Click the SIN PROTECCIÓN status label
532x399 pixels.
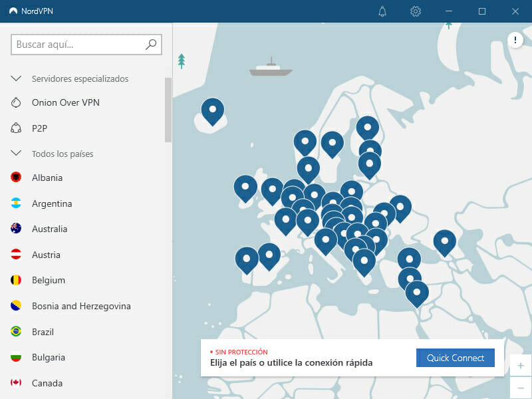point(241,352)
